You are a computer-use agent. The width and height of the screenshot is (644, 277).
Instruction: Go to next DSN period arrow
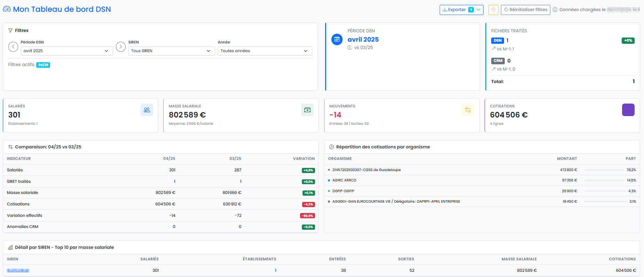tap(121, 47)
